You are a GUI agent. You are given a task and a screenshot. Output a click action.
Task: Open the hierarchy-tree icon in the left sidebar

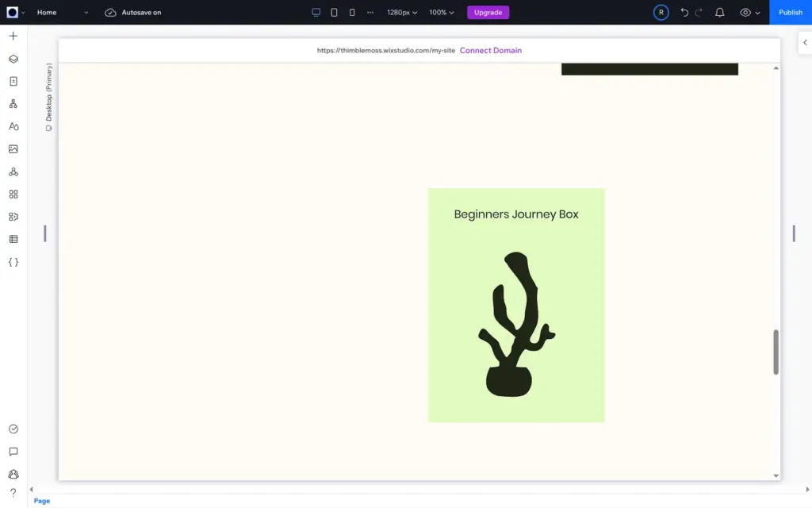coord(13,104)
